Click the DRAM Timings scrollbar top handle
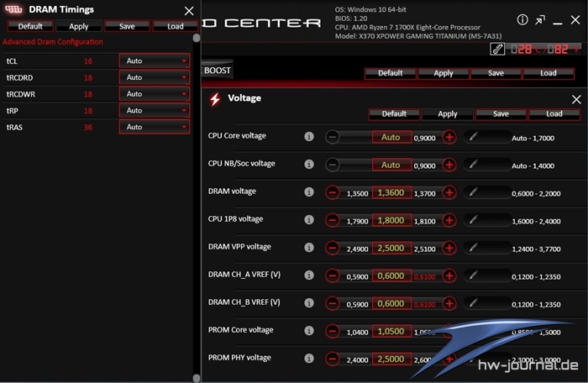 click(196, 38)
